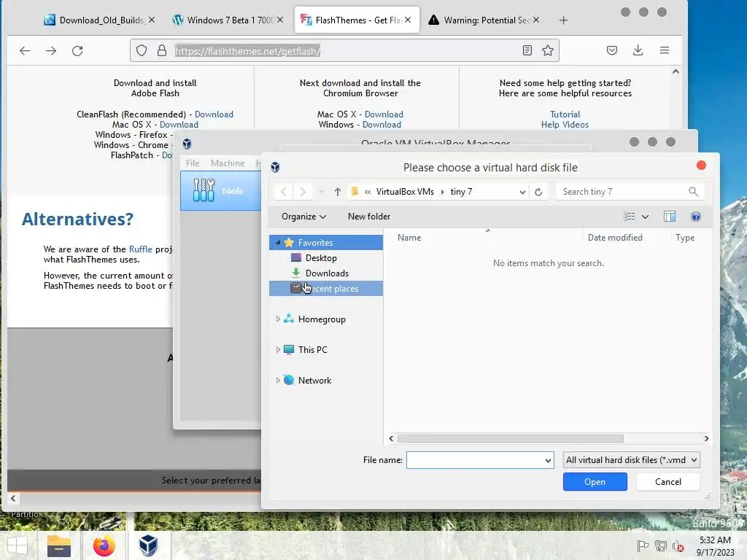747x560 pixels.
Task: Open the view options dropdown arrow
Action: (645, 217)
